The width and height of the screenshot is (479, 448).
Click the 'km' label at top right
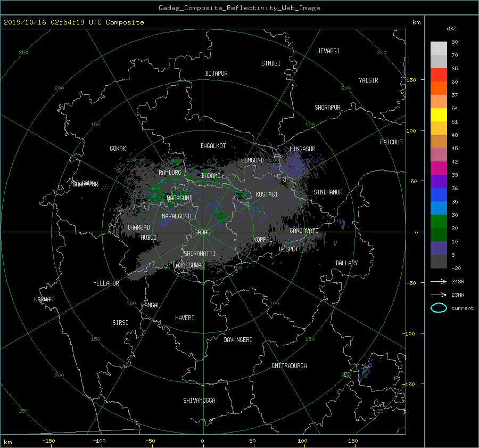(x=416, y=22)
